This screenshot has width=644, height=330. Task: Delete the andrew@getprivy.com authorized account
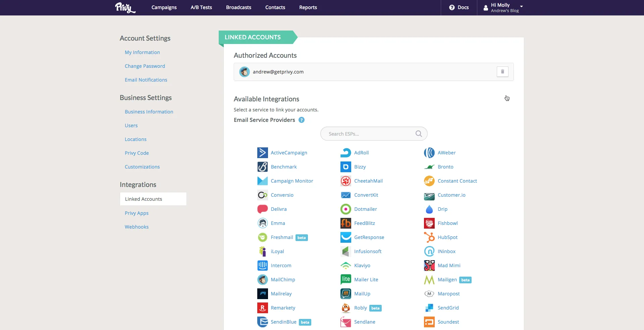(x=502, y=72)
